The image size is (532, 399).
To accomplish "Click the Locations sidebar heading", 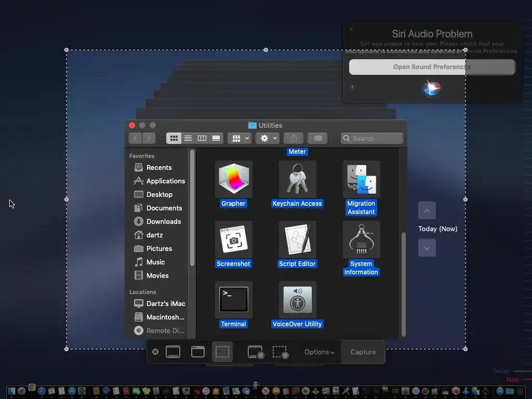I will pos(142,292).
